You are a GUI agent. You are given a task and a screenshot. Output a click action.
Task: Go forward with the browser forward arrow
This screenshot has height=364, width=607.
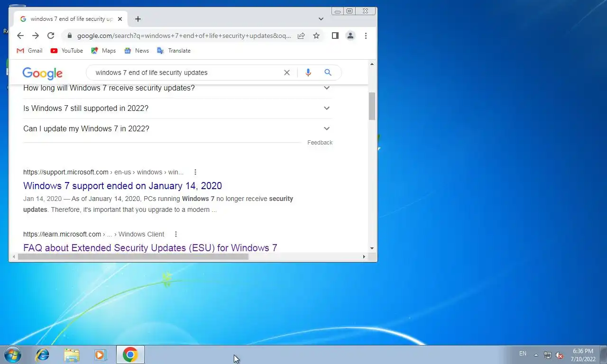coord(36,36)
